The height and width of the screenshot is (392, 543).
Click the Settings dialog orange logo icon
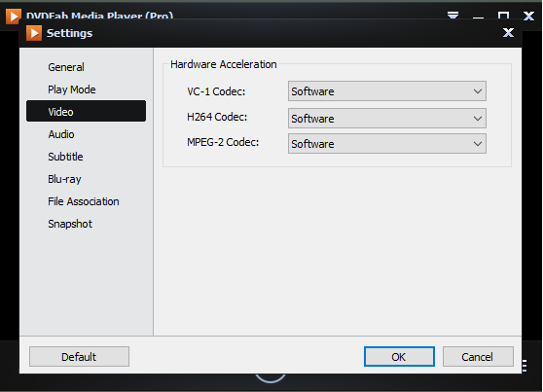click(34, 33)
